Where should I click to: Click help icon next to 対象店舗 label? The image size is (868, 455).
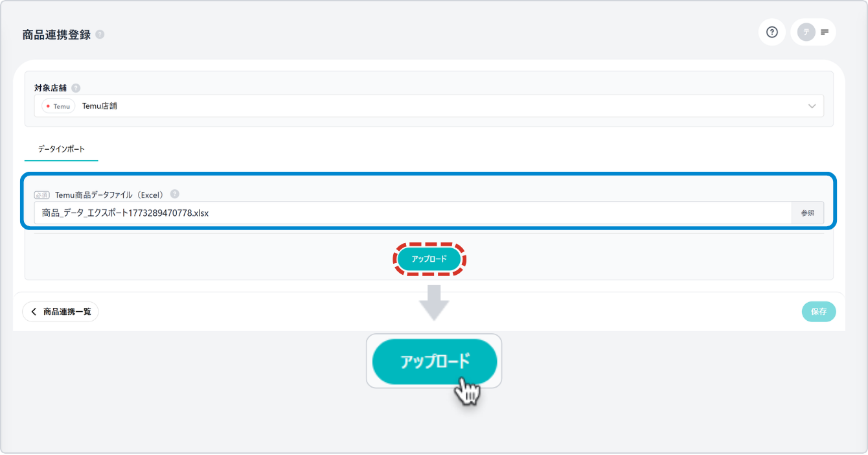[x=76, y=87]
